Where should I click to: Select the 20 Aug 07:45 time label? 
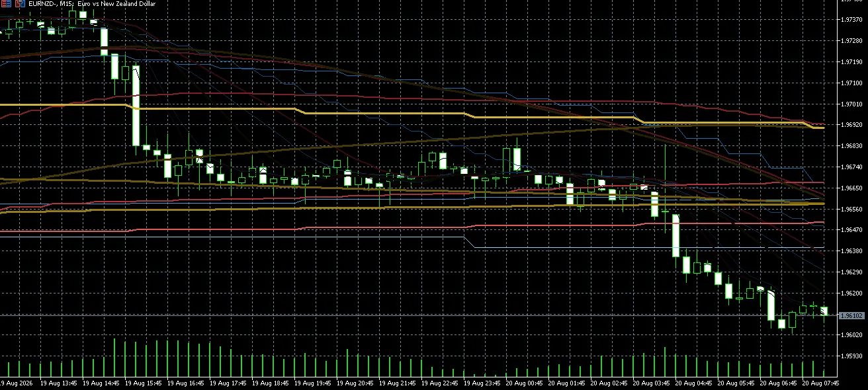821,383
